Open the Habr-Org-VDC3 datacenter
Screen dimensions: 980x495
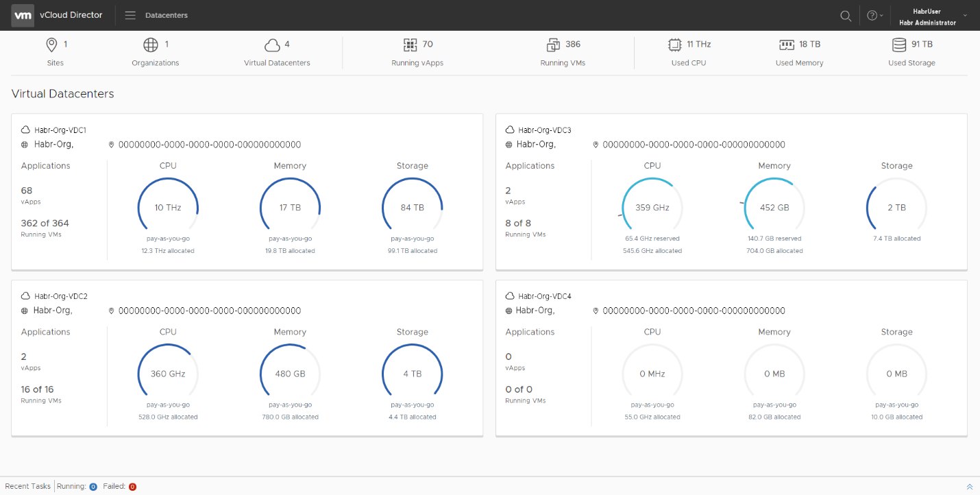click(x=545, y=130)
